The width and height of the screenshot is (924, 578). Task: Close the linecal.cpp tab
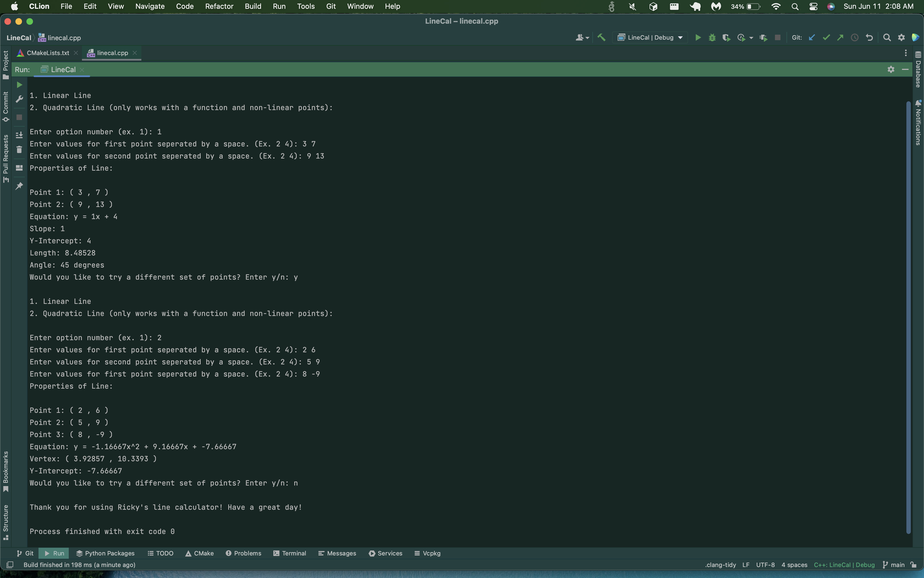pos(135,53)
